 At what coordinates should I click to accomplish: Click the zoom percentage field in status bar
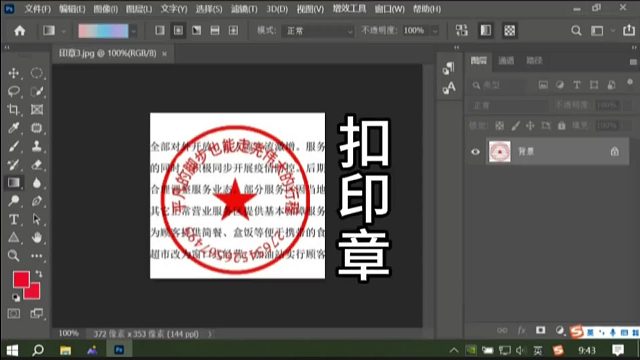[68, 333]
